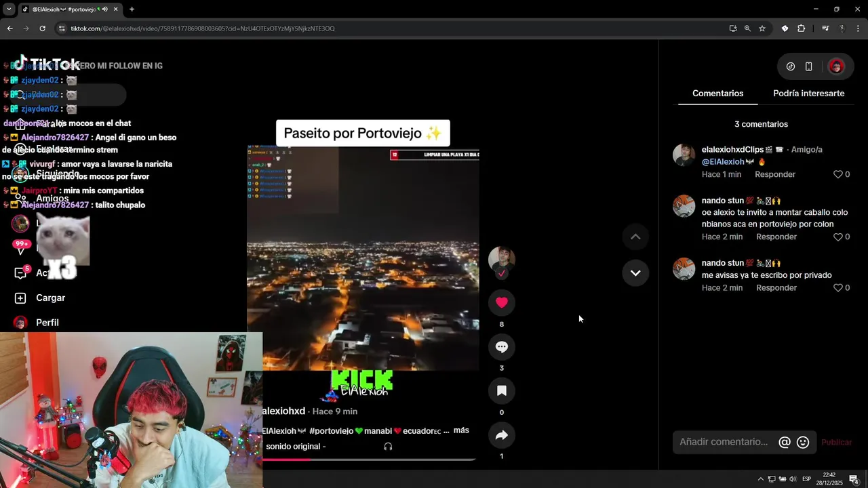Switch to the Comentarios tab
The width and height of the screenshot is (868, 488).
pyautogui.click(x=717, y=94)
